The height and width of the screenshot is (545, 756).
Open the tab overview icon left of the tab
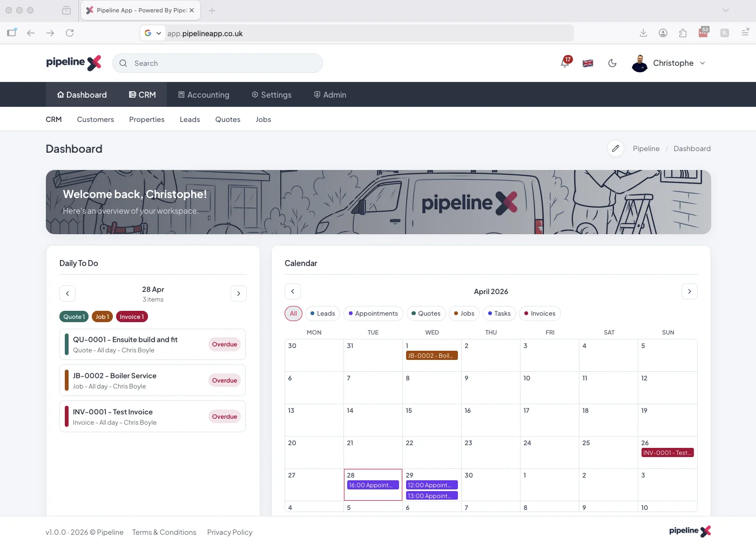tap(66, 10)
